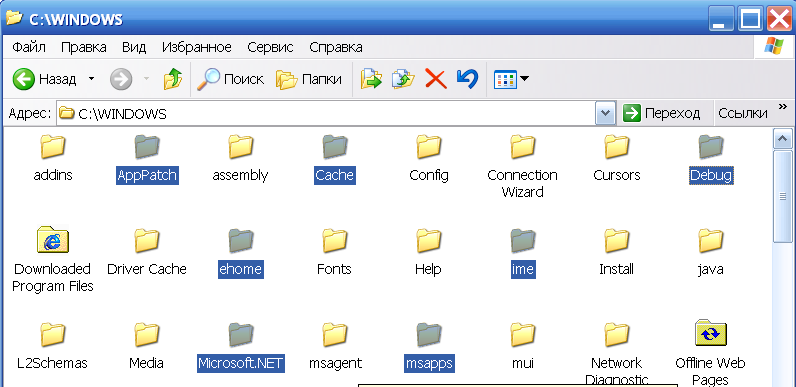Expand the Views dropdown arrow

click(x=524, y=79)
